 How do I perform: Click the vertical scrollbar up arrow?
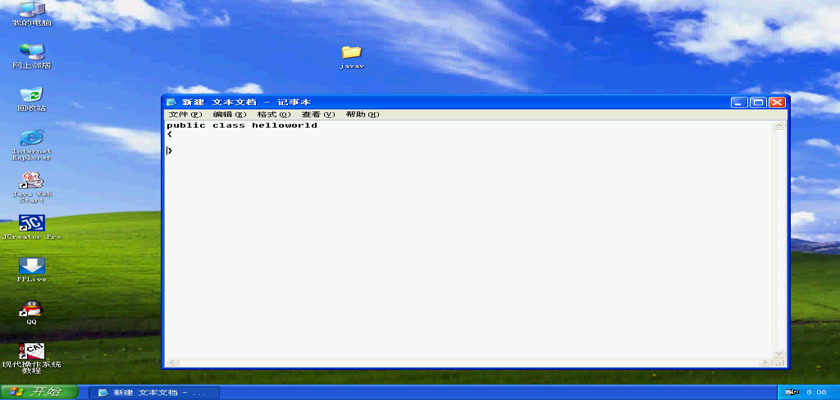(779, 126)
